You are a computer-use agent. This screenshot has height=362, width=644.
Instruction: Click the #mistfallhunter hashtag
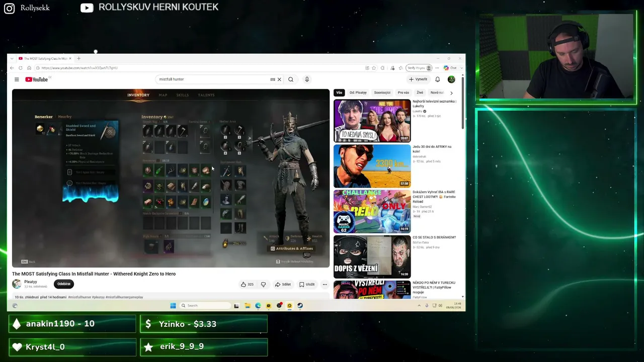[x=79, y=297]
